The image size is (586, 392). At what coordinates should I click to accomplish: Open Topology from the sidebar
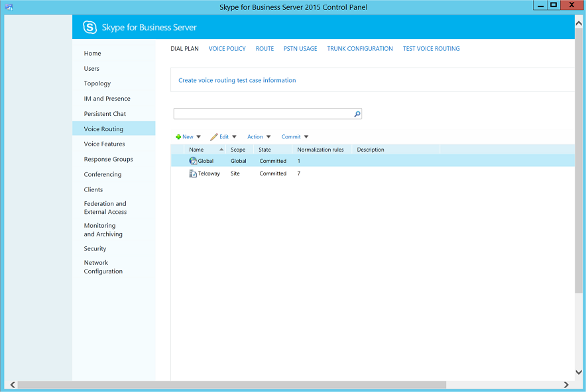(x=97, y=84)
